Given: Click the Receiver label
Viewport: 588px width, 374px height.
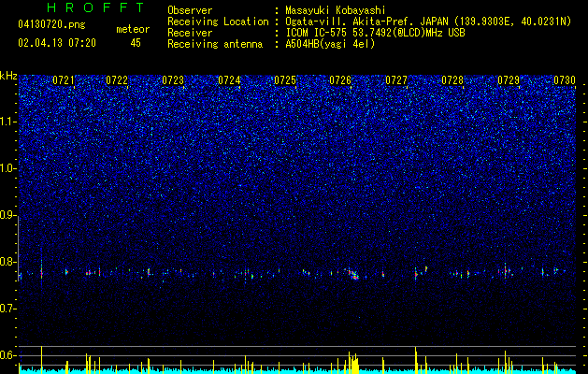Looking at the screenshot, I should pyautogui.click(x=190, y=33).
